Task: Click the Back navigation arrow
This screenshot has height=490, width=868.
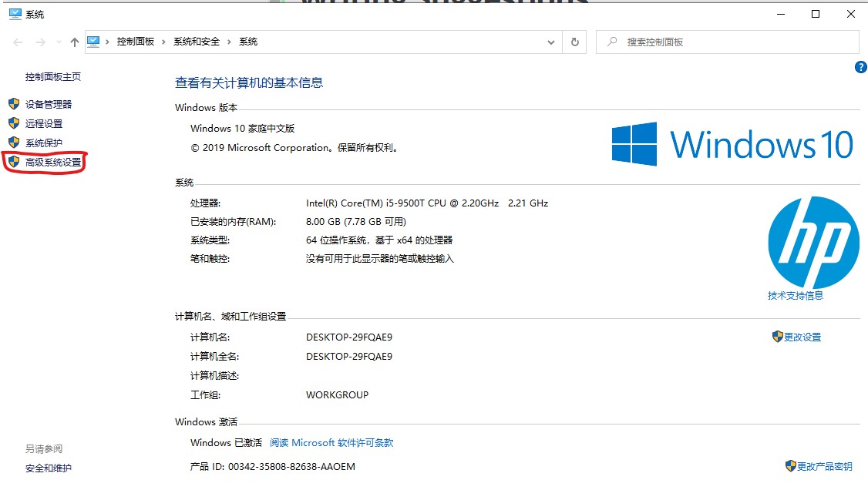Action: pyautogui.click(x=18, y=42)
